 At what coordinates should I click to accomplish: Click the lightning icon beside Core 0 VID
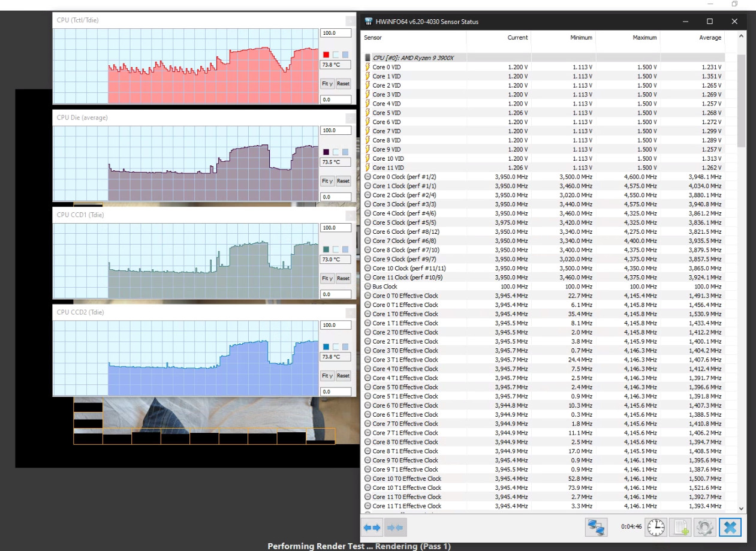(x=368, y=67)
